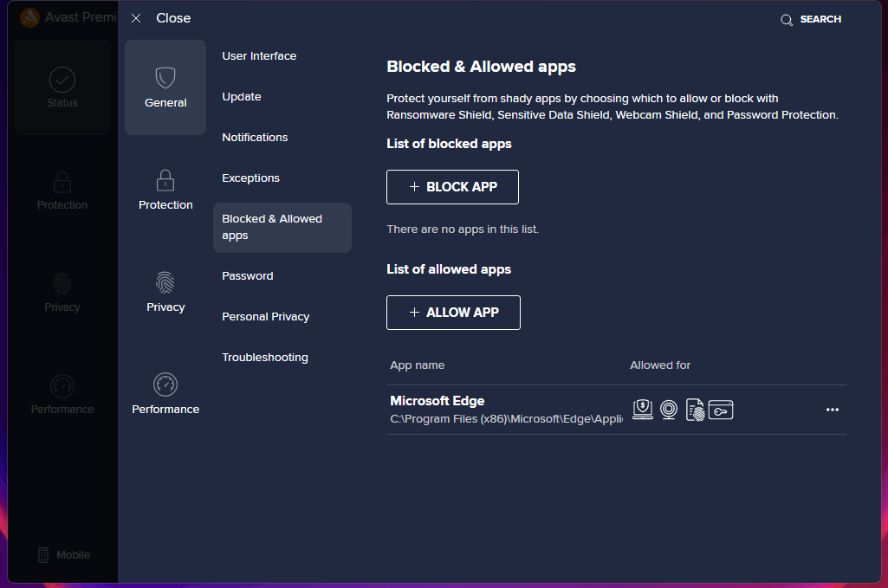Click the dimmed Performance item in main window
This screenshot has height=588, width=888.
[x=62, y=394]
